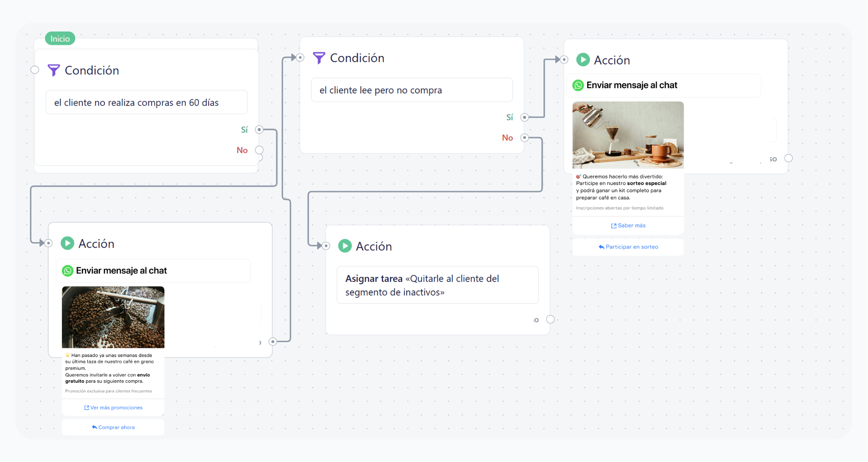Click the roasted coffee beans image thumbnail

pos(113,317)
